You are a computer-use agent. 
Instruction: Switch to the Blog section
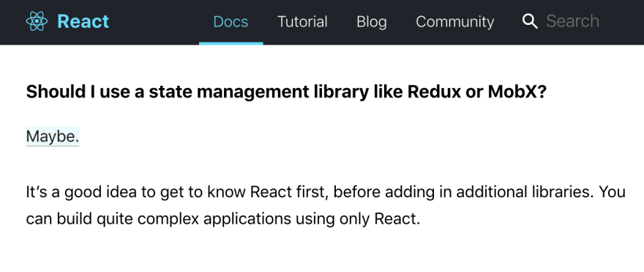pos(372,21)
